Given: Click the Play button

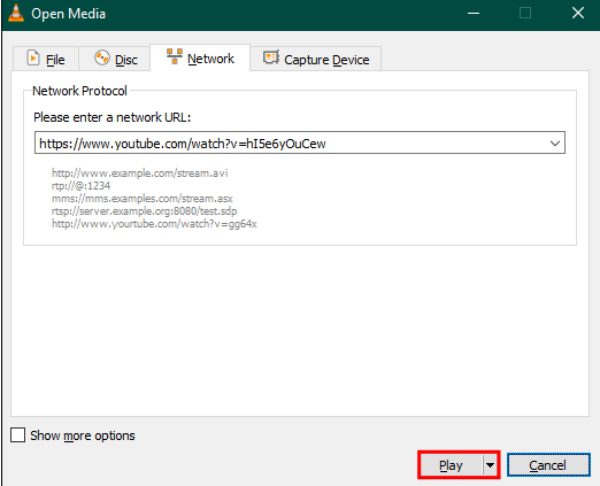Looking at the screenshot, I should click(450, 465).
